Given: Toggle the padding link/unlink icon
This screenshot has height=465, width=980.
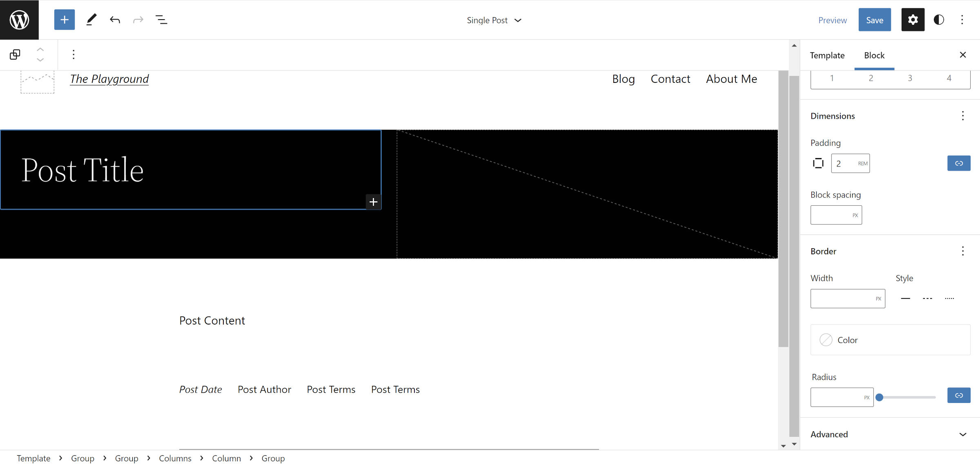Looking at the screenshot, I should click(958, 163).
